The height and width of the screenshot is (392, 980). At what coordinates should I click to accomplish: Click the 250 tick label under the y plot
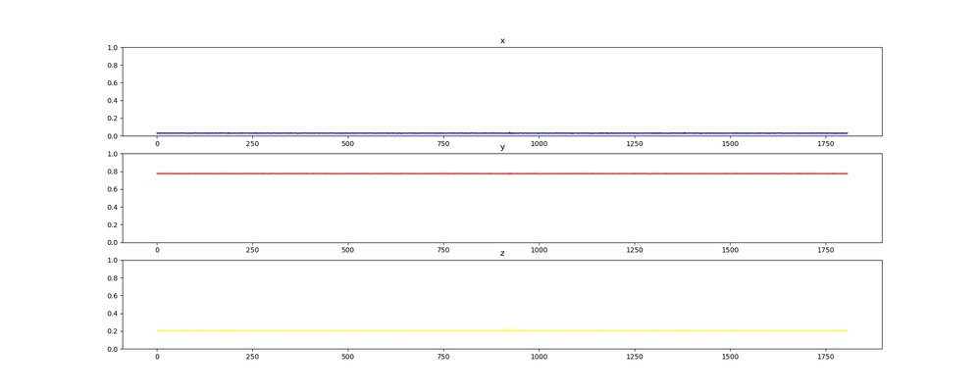pyautogui.click(x=252, y=250)
